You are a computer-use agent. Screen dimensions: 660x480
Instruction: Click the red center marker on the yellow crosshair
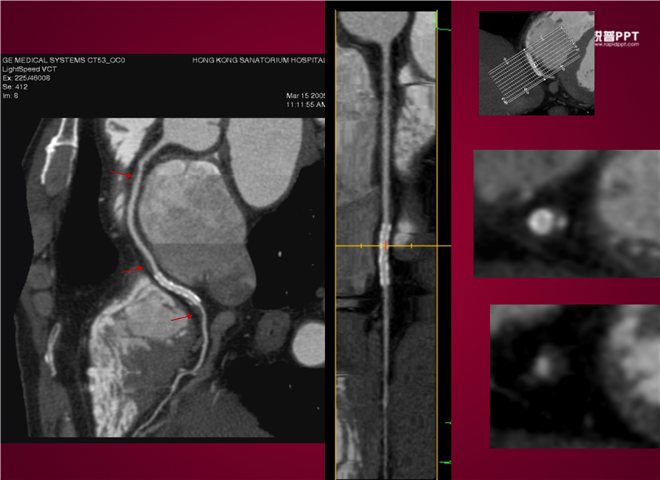tap(386, 245)
